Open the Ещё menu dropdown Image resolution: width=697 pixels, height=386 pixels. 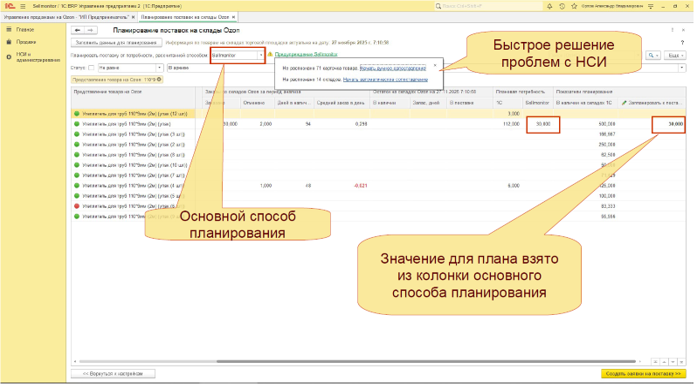[x=675, y=55]
